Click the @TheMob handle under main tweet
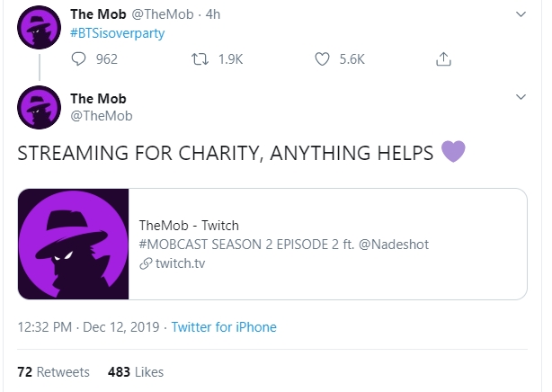 point(101,115)
